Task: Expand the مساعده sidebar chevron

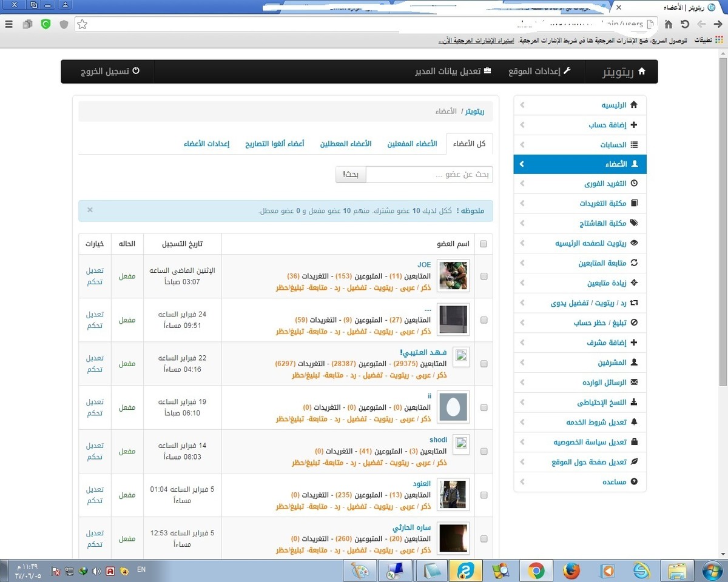Action: [x=522, y=482]
